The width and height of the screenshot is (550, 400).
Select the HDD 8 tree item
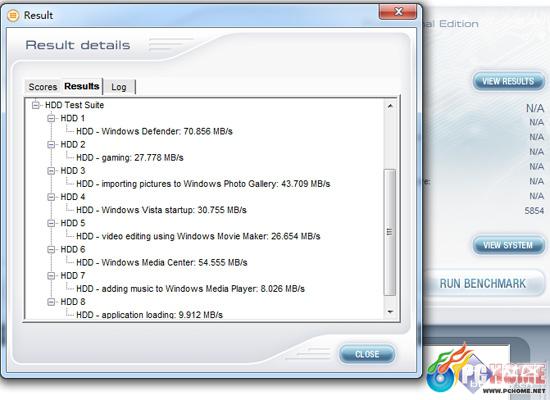tap(73, 302)
